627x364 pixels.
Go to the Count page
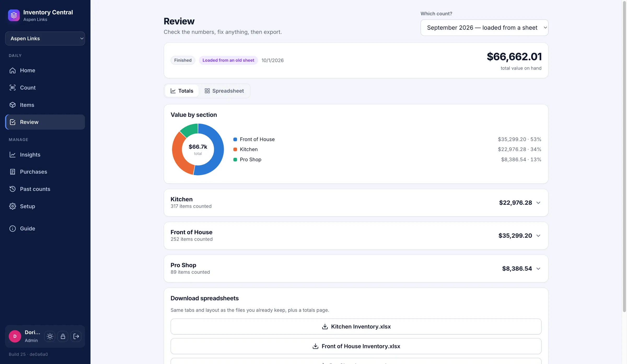[x=45, y=88]
